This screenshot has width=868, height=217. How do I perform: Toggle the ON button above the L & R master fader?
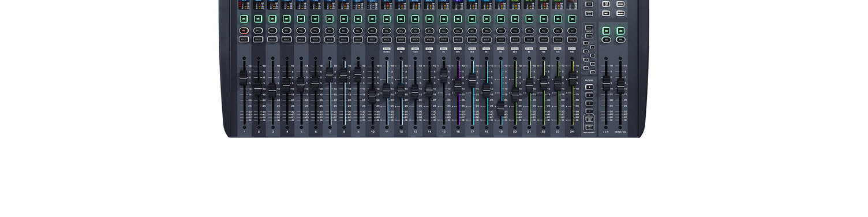coord(606,31)
